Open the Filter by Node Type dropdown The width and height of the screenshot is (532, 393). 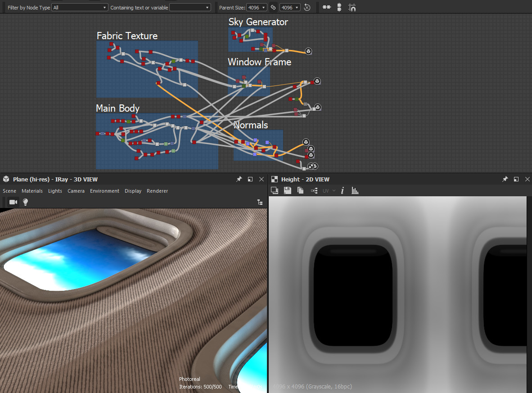click(x=79, y=7)
